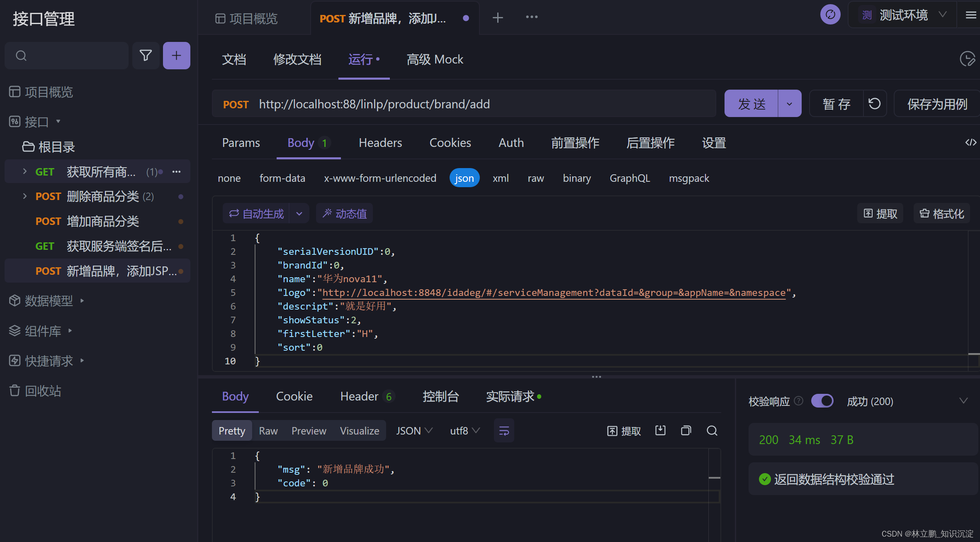Image resolution: width=980 pixels, height=542 pixels.
Task: Click the 暂存 button
Action: click(x=836, y=104)
